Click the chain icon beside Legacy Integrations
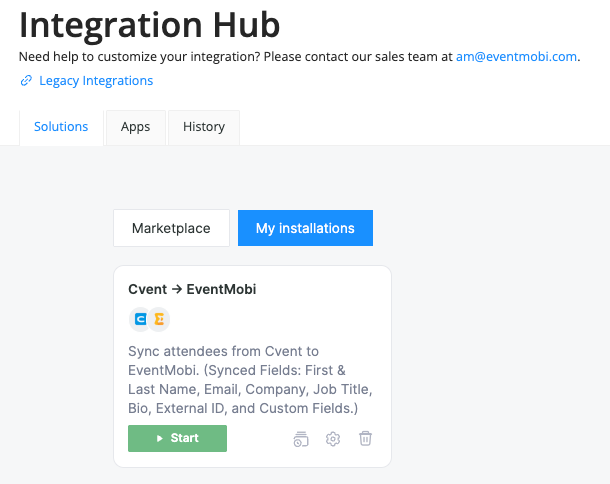The height and width of the screenshot is (484, 610). coord(26,81)
